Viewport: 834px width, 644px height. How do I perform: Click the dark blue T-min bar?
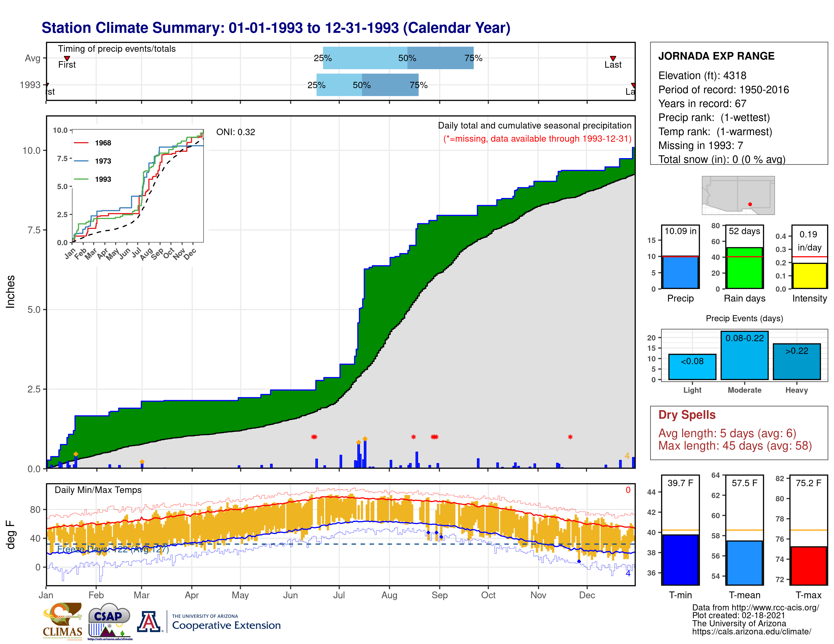[x=680, y=560]
